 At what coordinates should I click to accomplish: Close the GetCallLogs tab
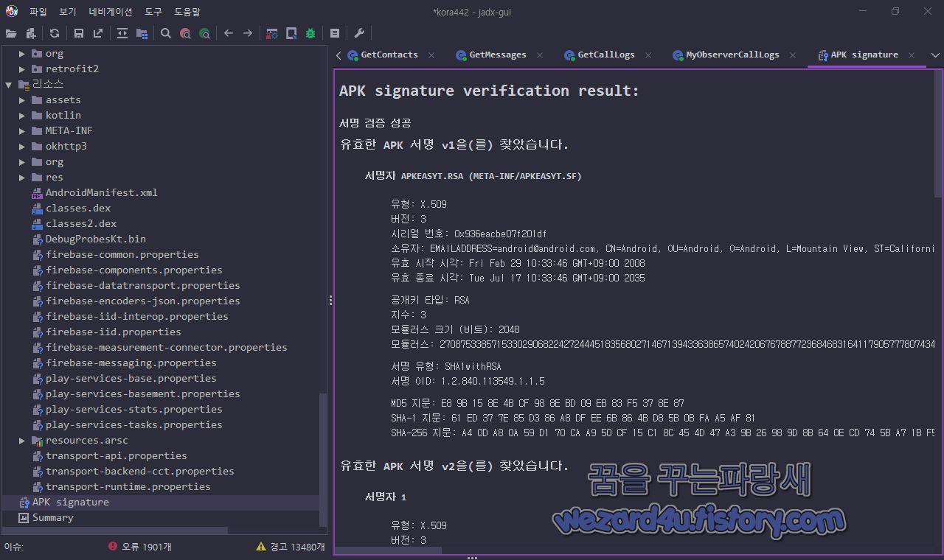[x=648, y=55]
